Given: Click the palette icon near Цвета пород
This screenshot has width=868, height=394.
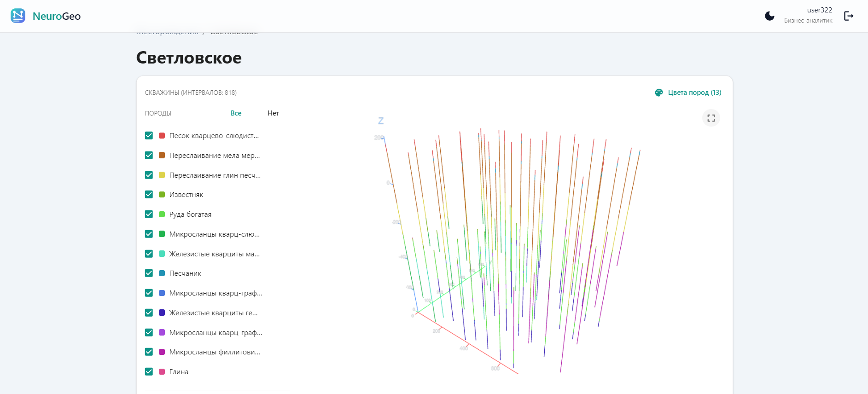Looking at the screenshot, I should coord(659,93).
